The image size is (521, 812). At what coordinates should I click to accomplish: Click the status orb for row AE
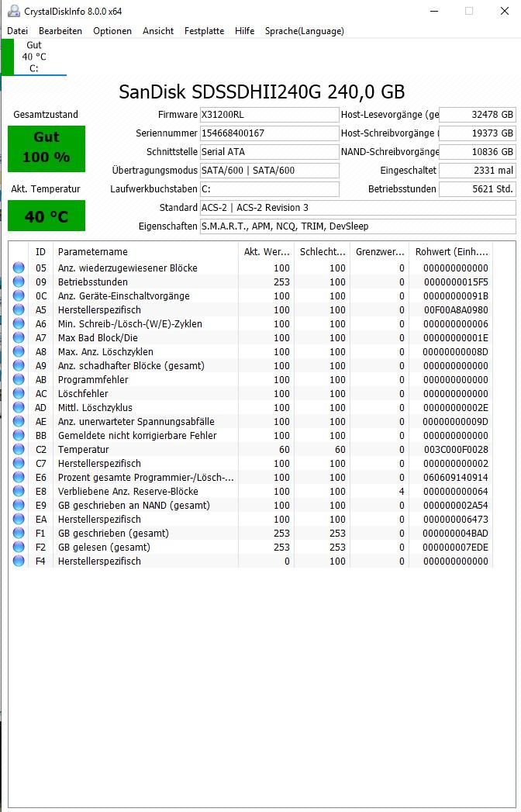(19, 422)
